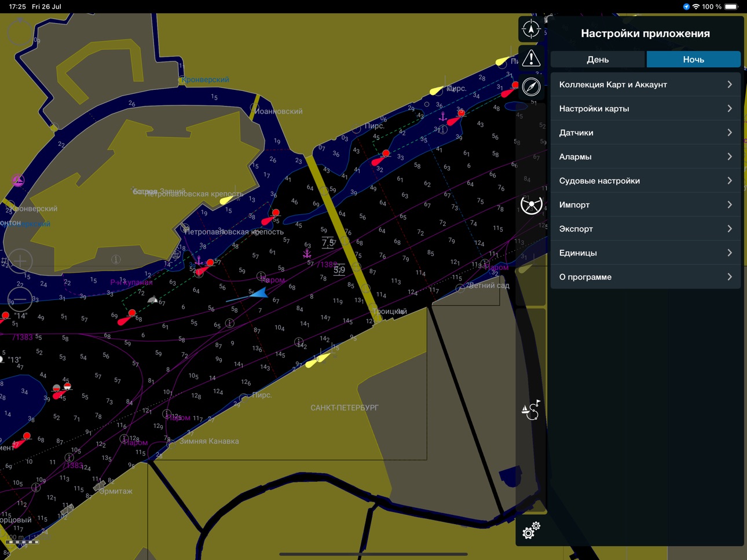Open the route planning sailboat icon
This screenshot has height=560, width=747.
tap(531, 411)
